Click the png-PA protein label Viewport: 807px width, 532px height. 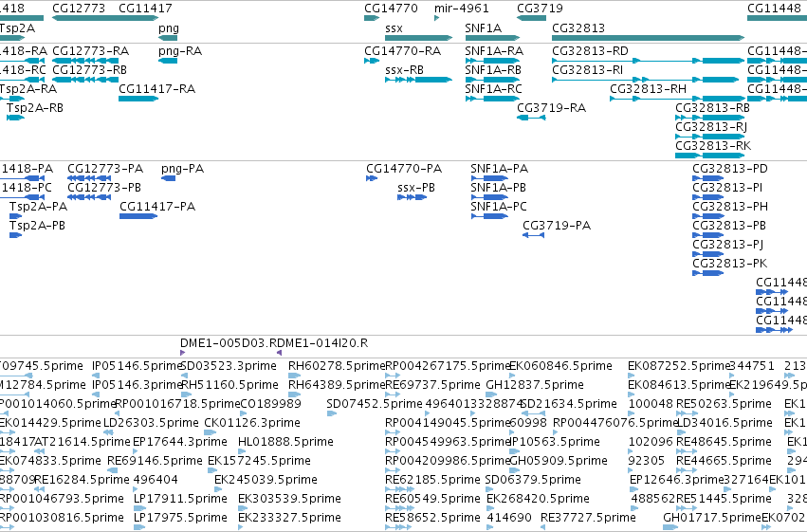click(x=183, y=169)
